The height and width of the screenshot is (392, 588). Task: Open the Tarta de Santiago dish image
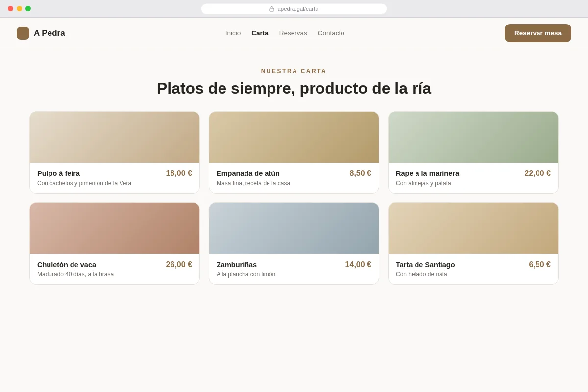click(x=473, y=228)
